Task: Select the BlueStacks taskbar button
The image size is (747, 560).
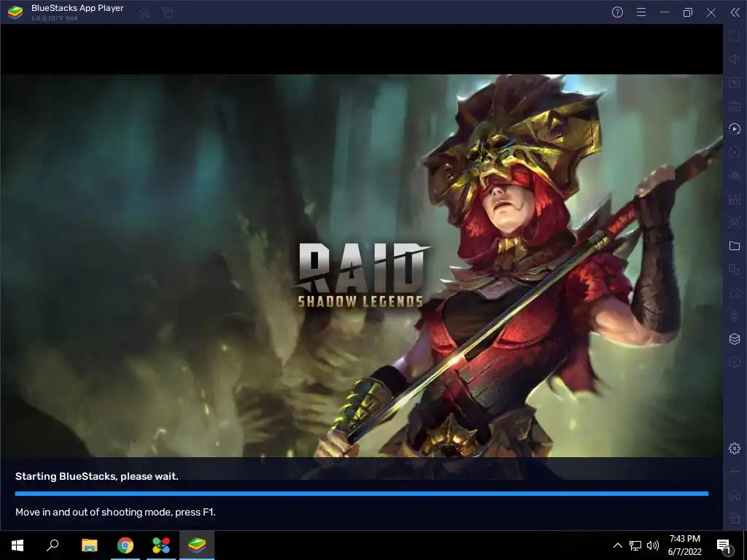Action: tap(197, 545)
